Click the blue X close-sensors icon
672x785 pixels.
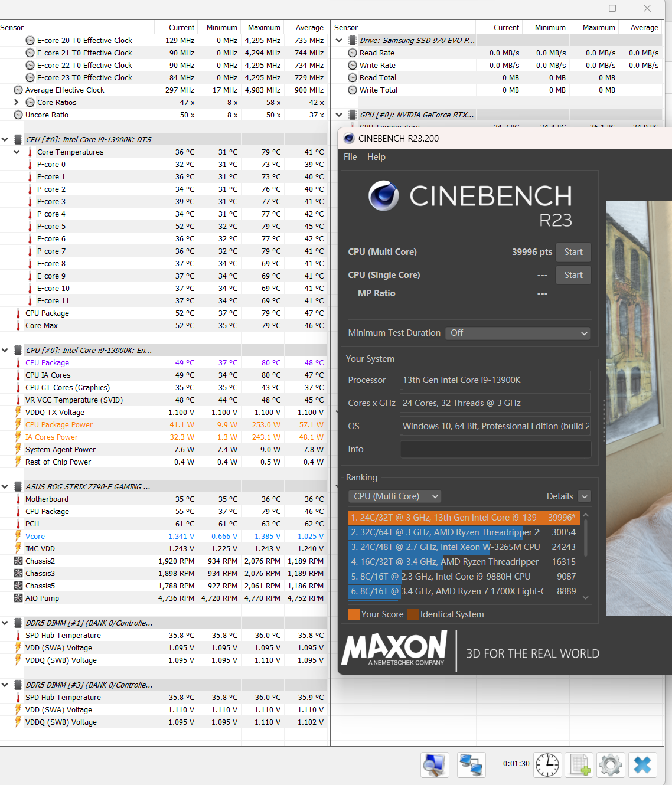click(x=642, y=765)
